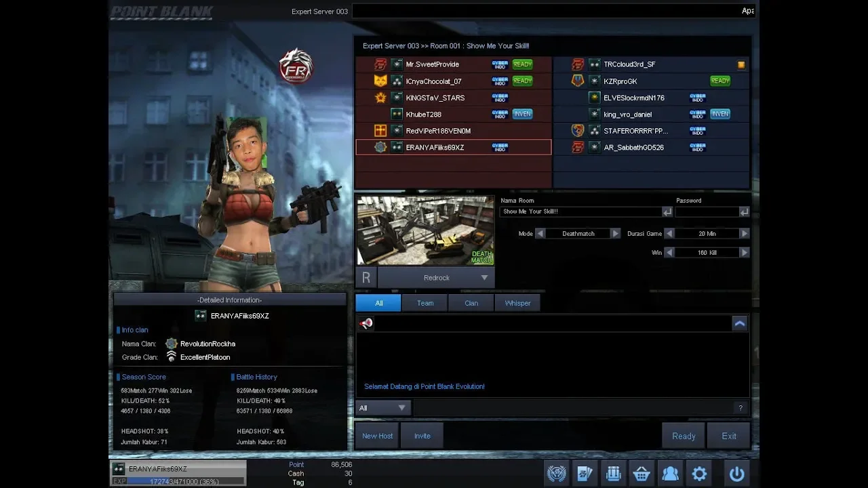Click TRCcloud3rd_SF's room host orange icon
The image size is (868, 488).
tap(741, 65)
